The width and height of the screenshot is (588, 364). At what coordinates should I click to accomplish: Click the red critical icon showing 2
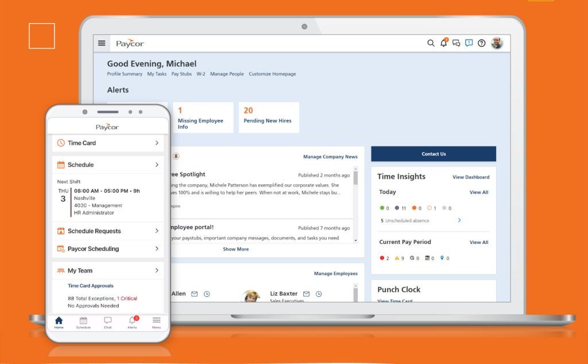384,258
